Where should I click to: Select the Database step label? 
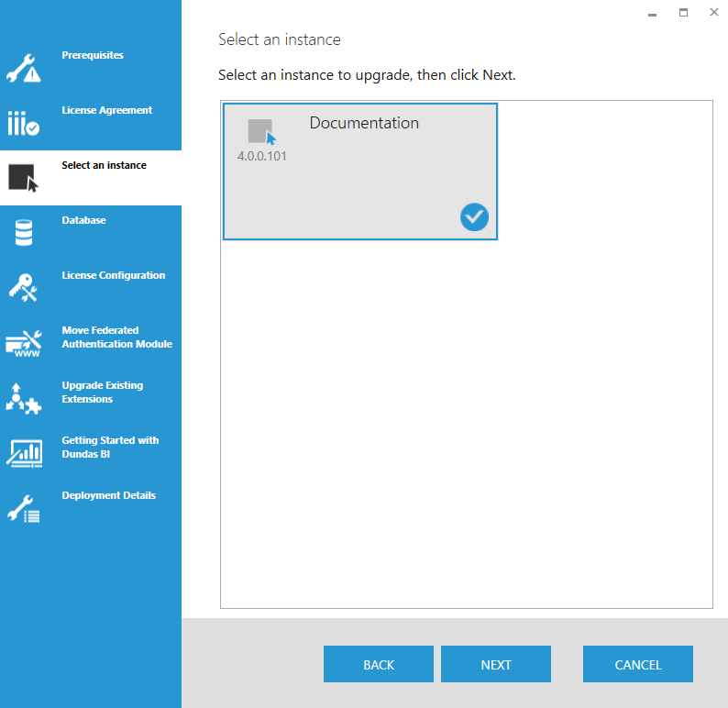point(84,220)
